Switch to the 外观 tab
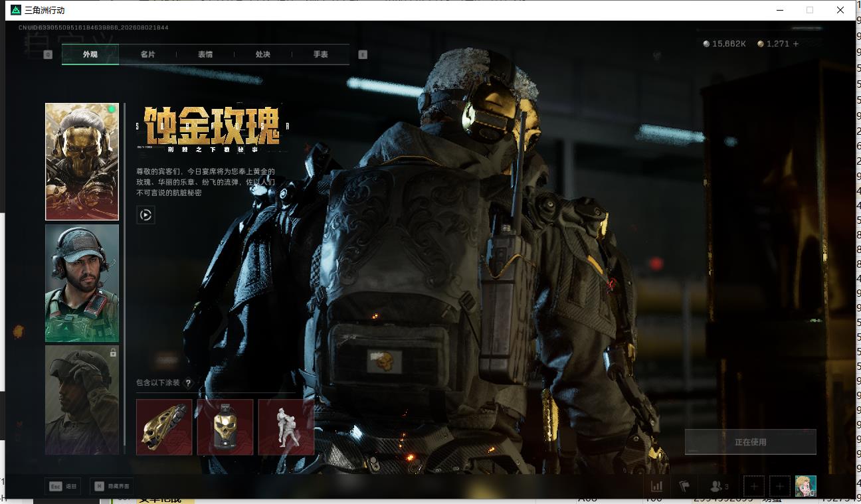The image size is (861, 504). pos(90,54)
